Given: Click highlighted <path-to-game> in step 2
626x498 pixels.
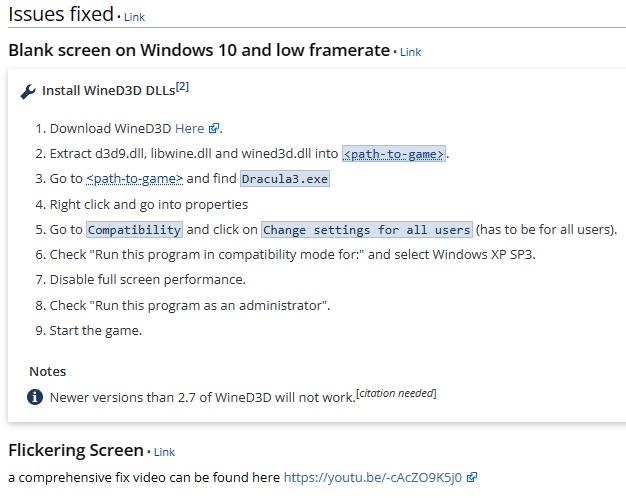Looking at the screenshot, I should click(394, 154).
